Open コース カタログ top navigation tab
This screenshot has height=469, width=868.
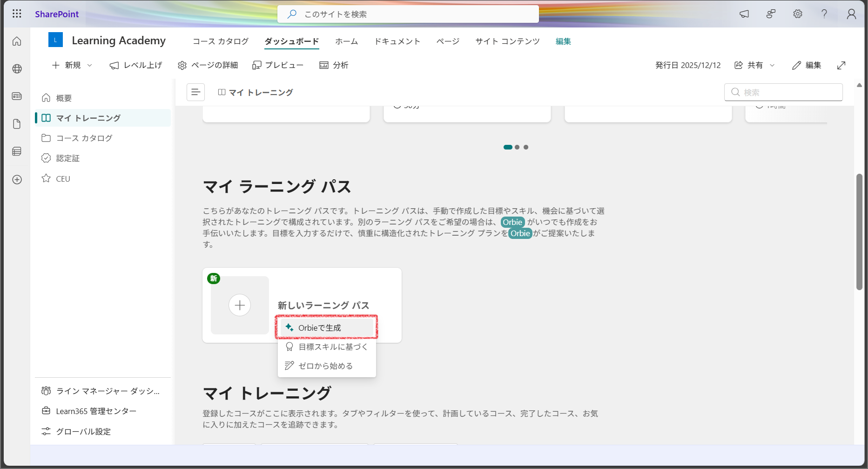[x=221, y=41]
